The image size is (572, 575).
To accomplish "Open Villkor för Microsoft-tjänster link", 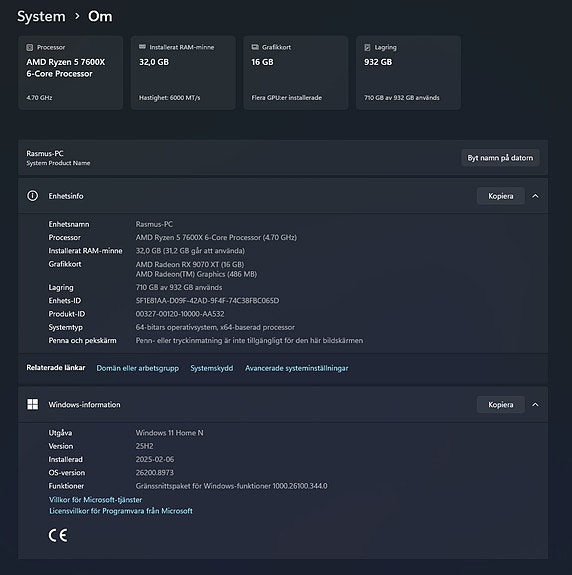I will (95, 499).
